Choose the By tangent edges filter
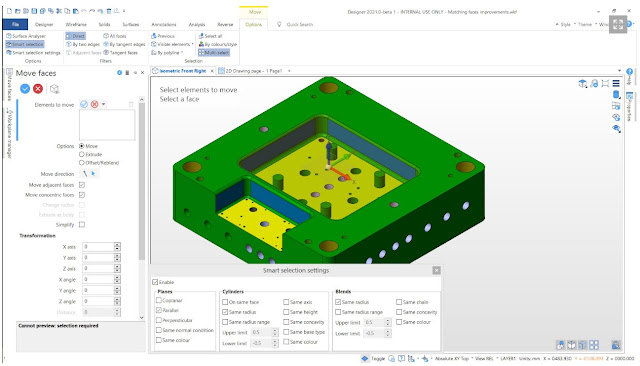Screen dimensions: 640x366 tap(124, 44)
